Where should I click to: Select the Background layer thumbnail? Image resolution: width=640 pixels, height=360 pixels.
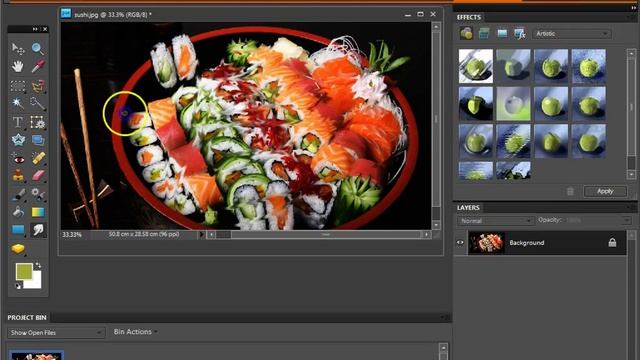[x=487, y=242]
